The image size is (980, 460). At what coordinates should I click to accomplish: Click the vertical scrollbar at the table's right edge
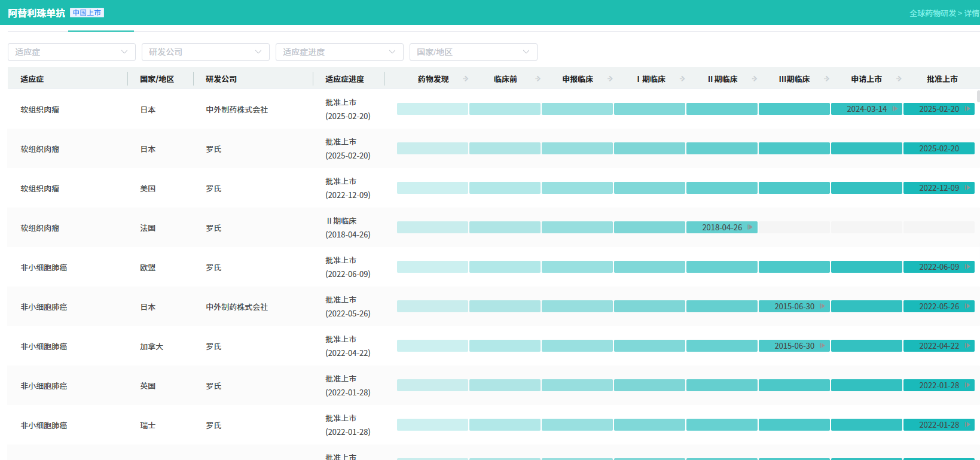[978, 96]
